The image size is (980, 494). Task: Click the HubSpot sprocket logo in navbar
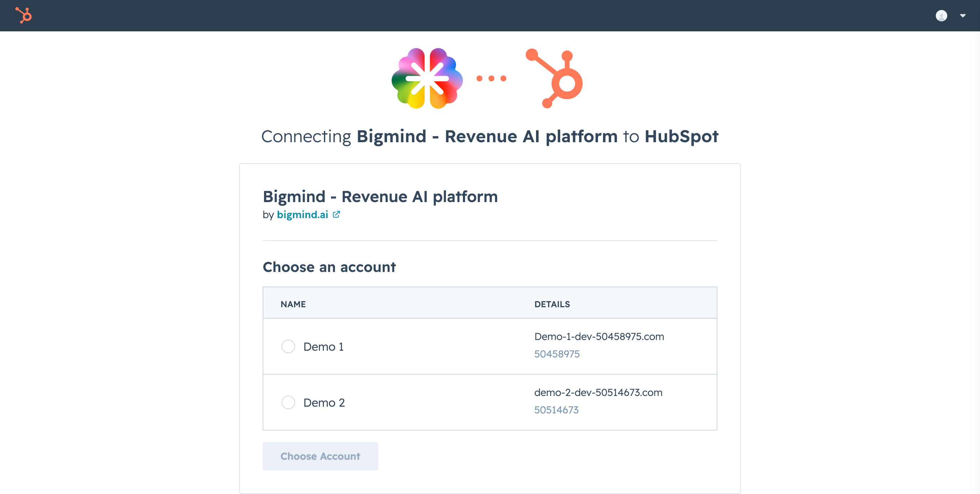pos(24,15)
